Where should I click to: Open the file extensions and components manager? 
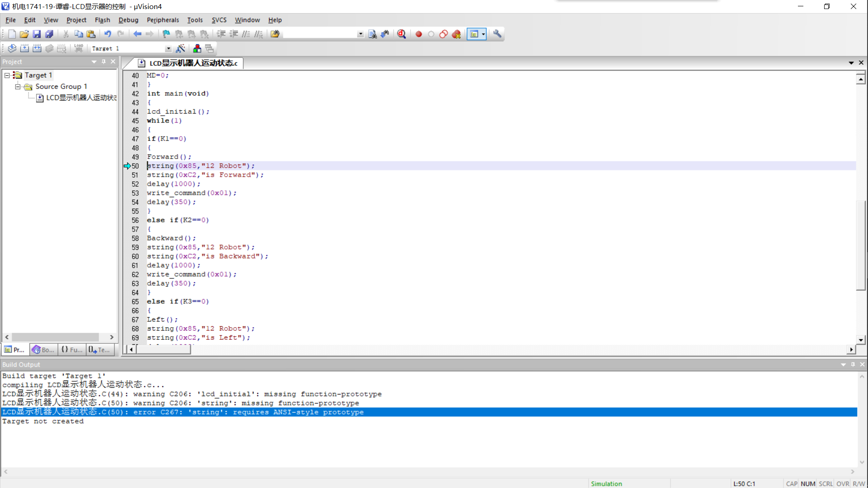(x=197, y=48)
